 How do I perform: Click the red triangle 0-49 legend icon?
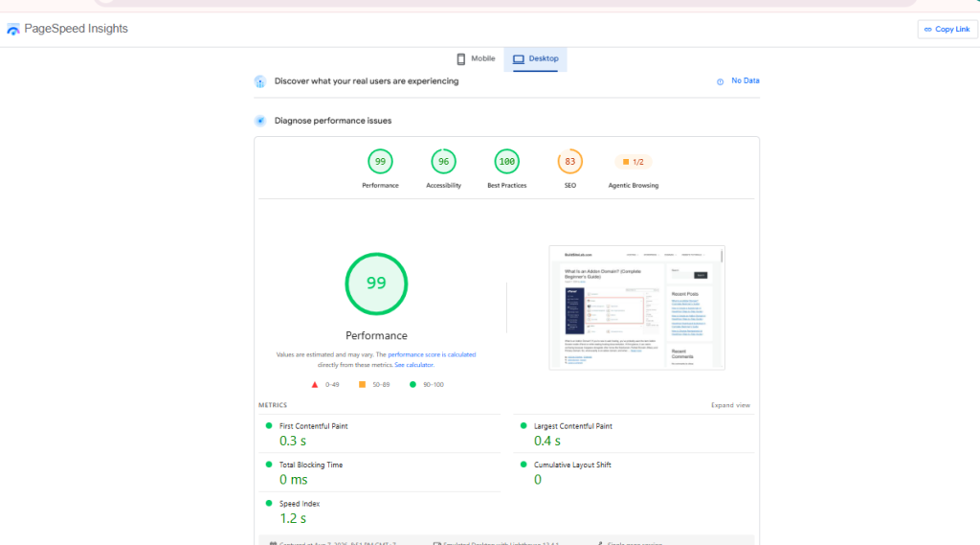click(314, 385)
